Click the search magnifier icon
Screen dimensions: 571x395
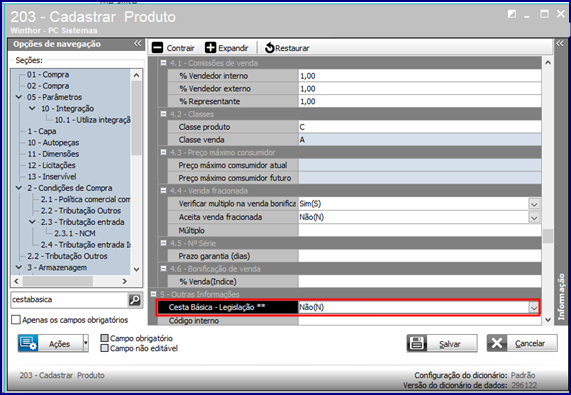(135, 300)
